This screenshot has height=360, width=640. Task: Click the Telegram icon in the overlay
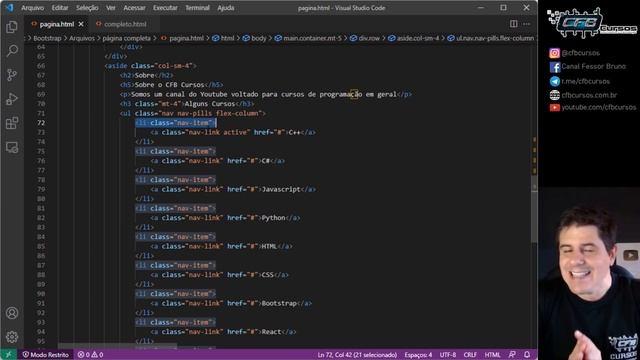[554, 81]
